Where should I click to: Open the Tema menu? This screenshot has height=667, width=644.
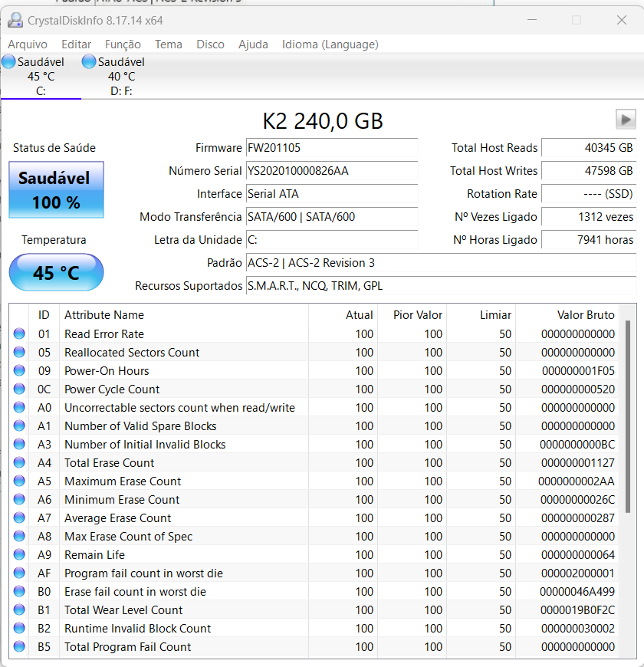(x=169, y=44)
